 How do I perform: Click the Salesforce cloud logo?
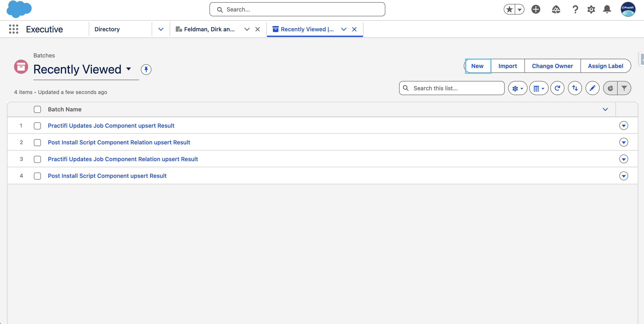[19, 9]
